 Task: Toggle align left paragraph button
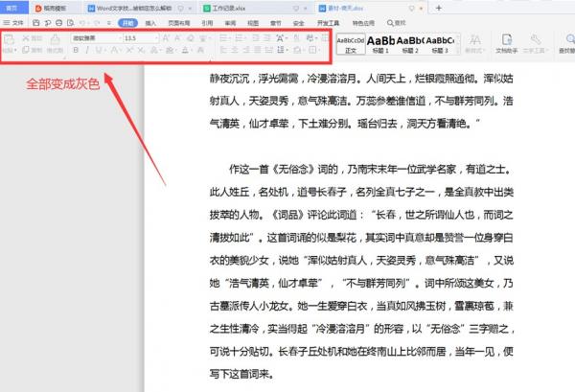(223, 50)
